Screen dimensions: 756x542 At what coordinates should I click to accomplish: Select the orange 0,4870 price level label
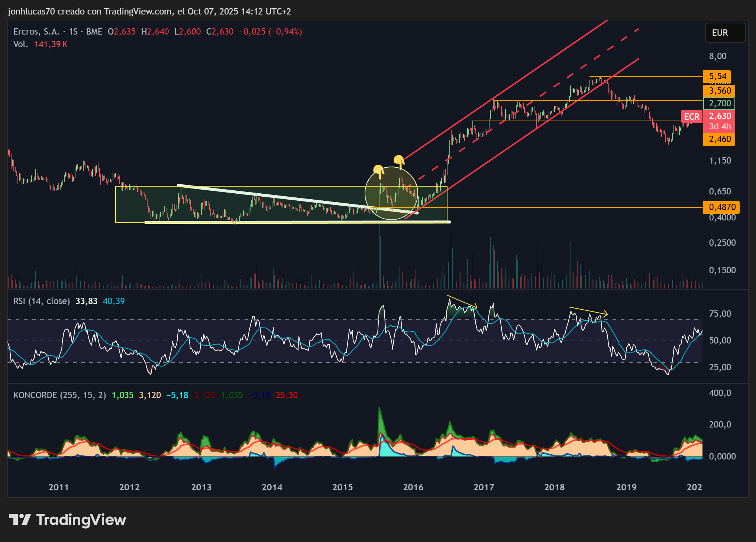point(721,207)
